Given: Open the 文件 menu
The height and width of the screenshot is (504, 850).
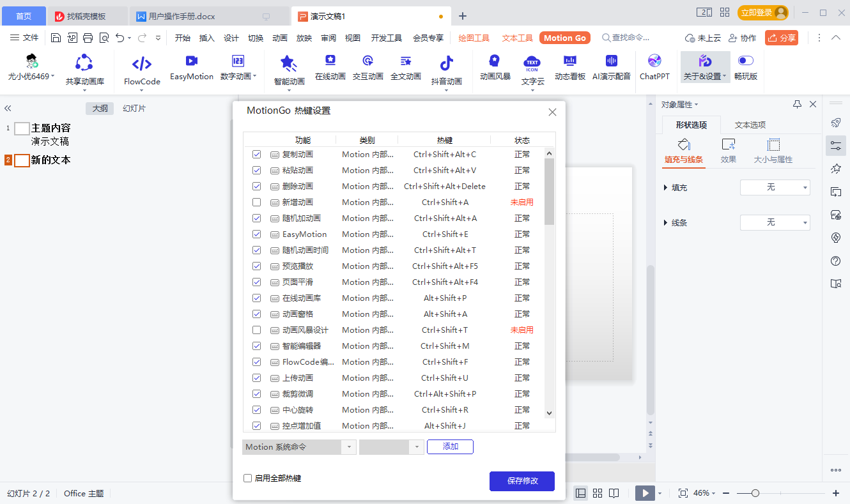Looking at the screenshot, I should tap(25, 38).
